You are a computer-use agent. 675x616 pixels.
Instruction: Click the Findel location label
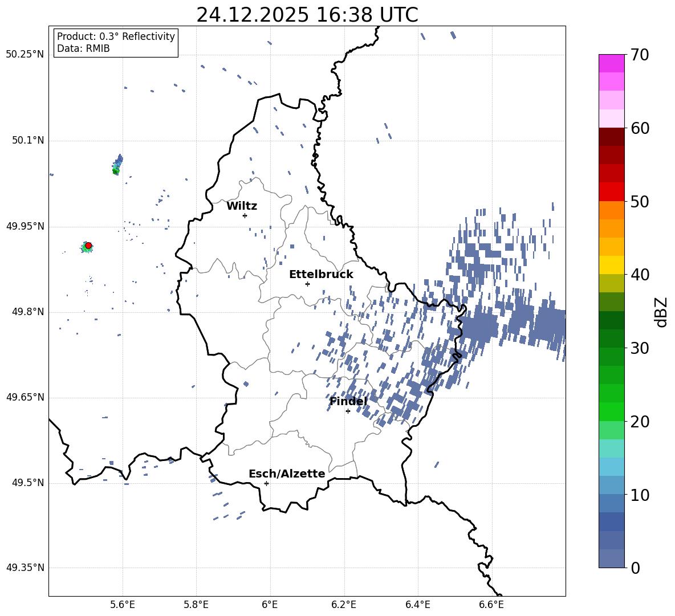click(348, 401)
